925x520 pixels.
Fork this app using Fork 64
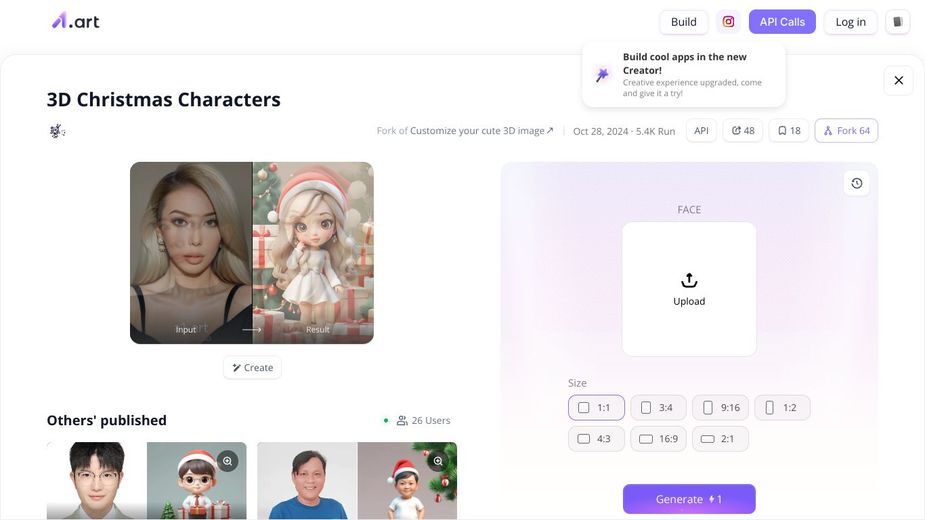846,130
